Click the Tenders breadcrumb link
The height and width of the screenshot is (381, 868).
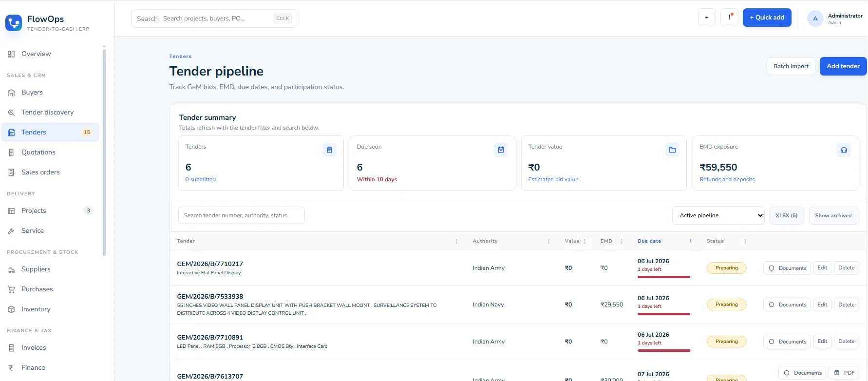(180, 57)
